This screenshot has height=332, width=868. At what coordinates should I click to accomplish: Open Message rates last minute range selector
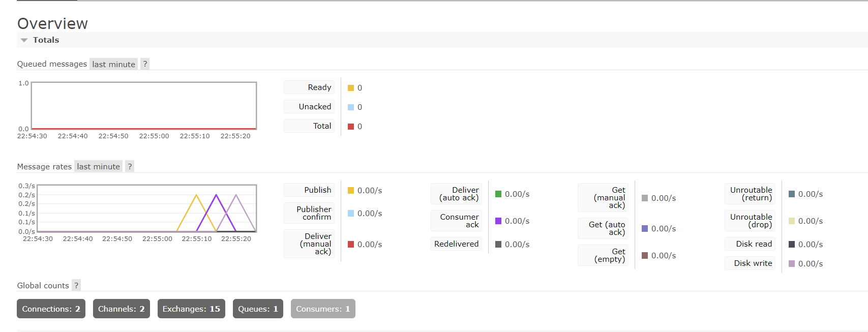click(98, 166)
